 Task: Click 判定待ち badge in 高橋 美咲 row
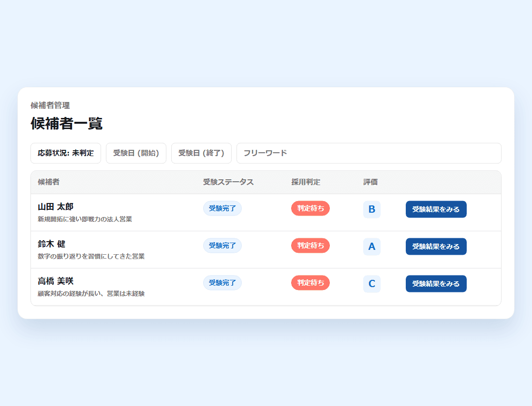point(310,283)
